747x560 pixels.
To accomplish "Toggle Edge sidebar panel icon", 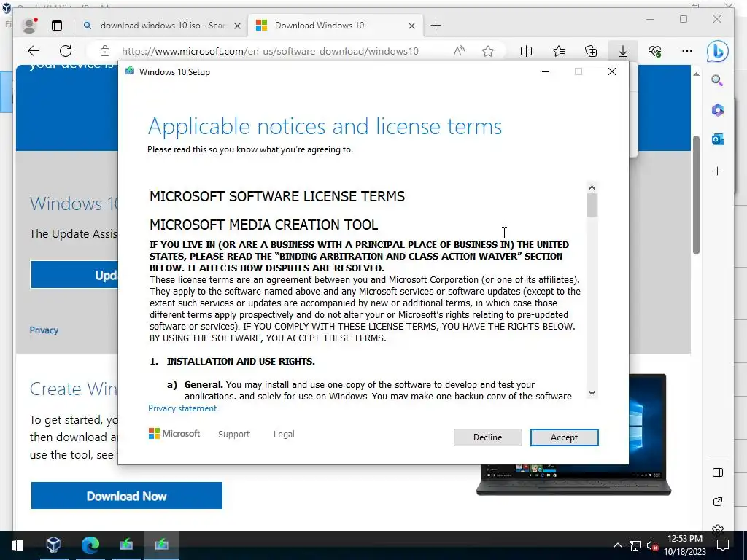I will click(718, 472).
